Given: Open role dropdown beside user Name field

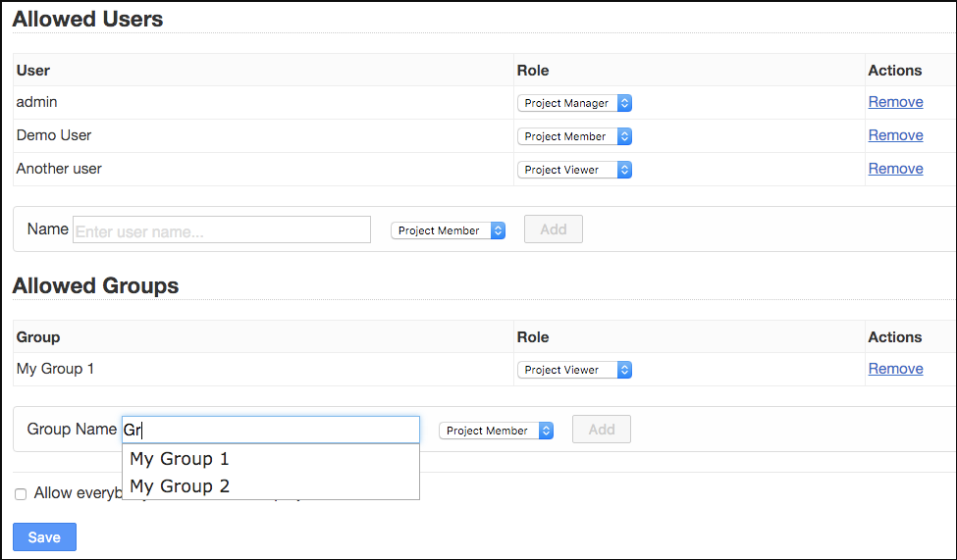Looking at the screenshot, I should pos(448,230).
